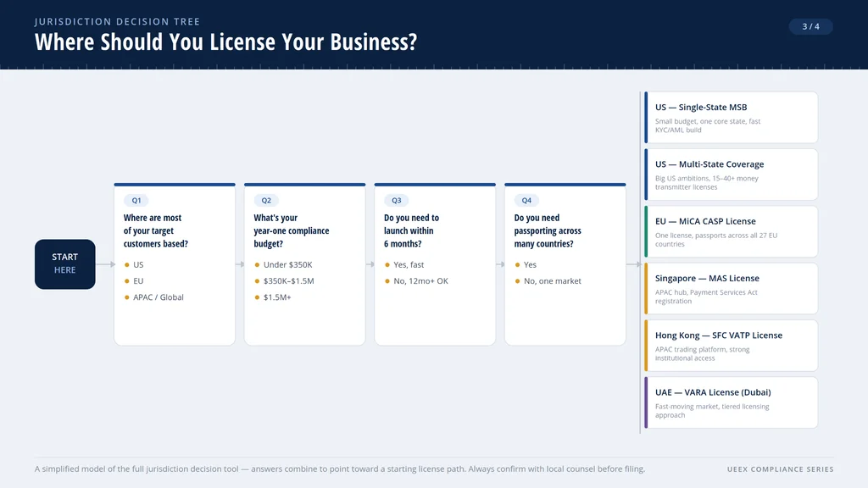
Task: Click 'Do you need passporting across many countries?' text
Action: [548, 230]
